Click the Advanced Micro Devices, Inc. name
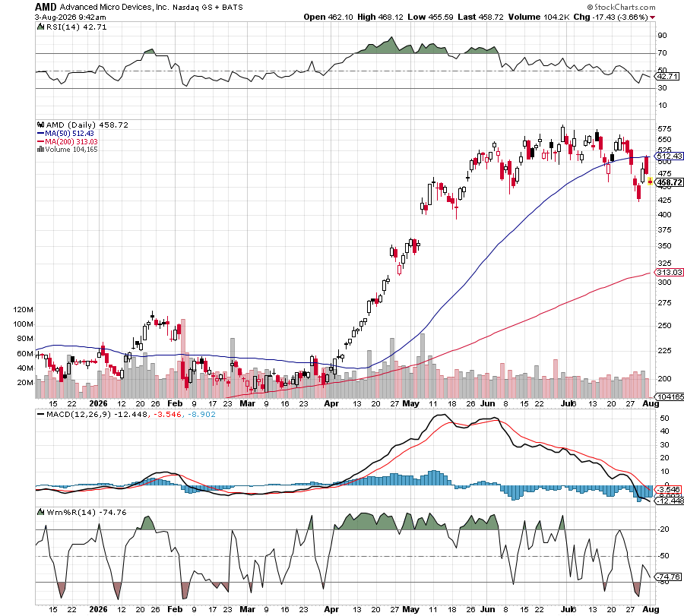 click(x=114, y=7)
